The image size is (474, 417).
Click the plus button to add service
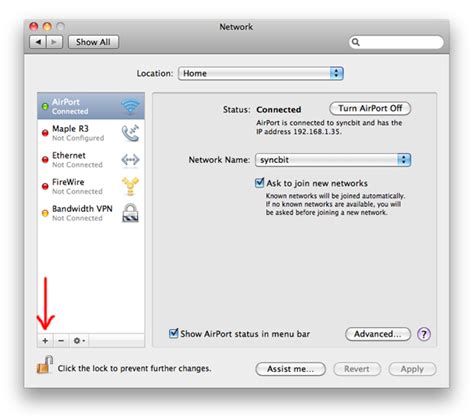coord(45,340)
